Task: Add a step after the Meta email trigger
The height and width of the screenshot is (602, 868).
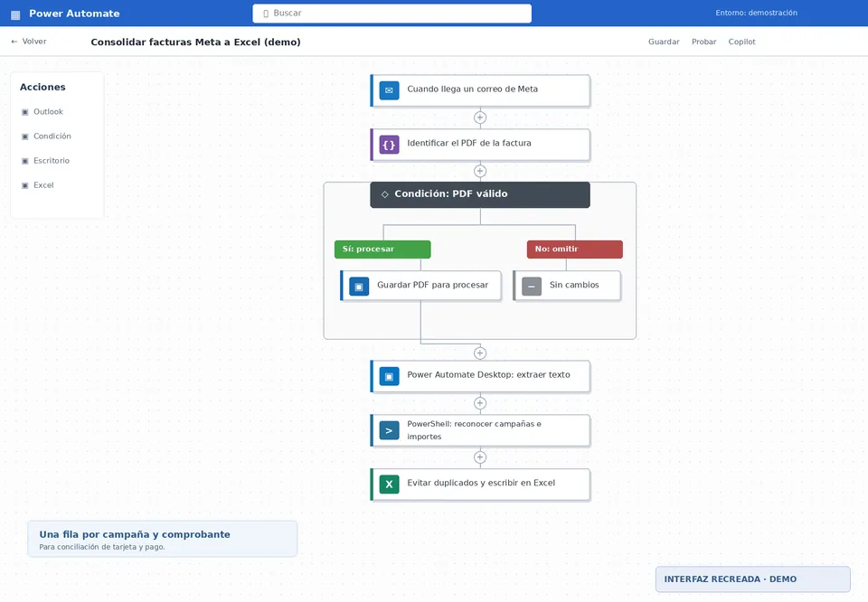Action: click(x=480, y=118)
